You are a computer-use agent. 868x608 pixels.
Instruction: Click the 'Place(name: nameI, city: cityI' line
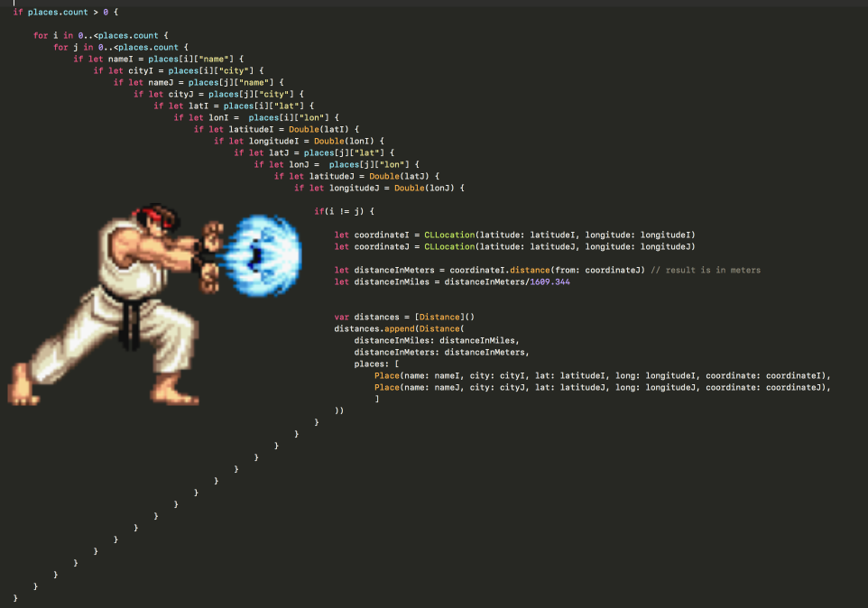click(603, 375)
